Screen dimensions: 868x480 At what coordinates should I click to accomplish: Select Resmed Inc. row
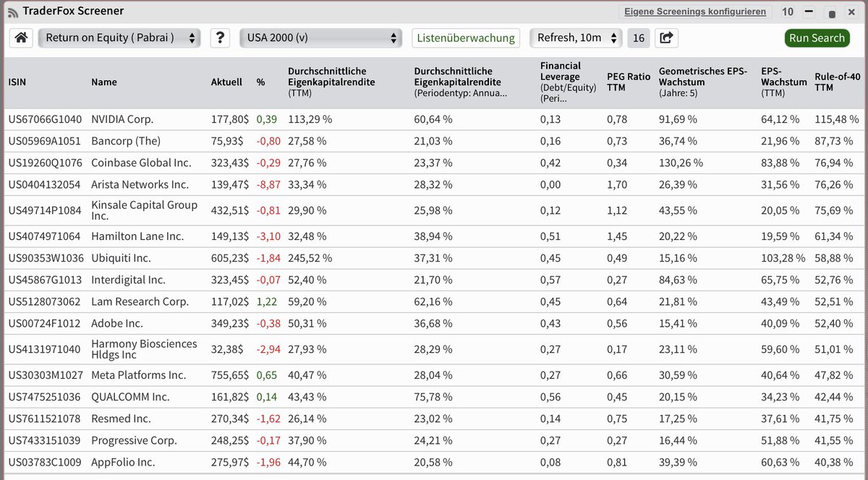pos(121,419)
